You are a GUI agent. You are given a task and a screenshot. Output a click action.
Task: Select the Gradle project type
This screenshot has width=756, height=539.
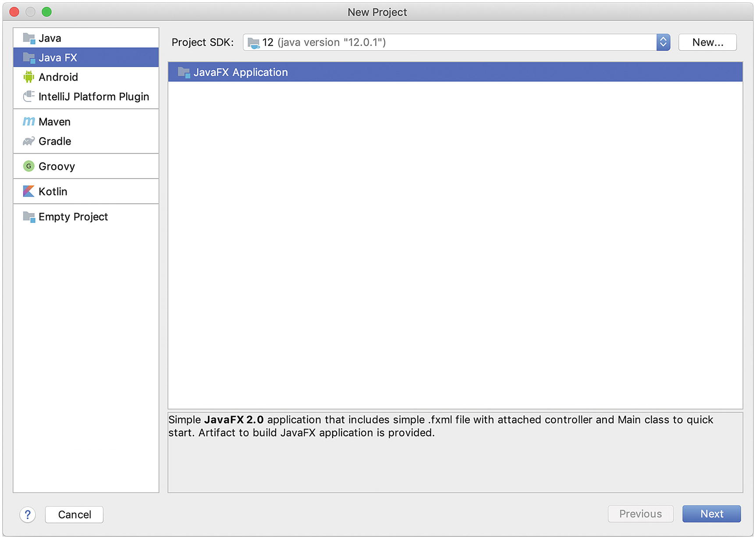click(86, 141)
